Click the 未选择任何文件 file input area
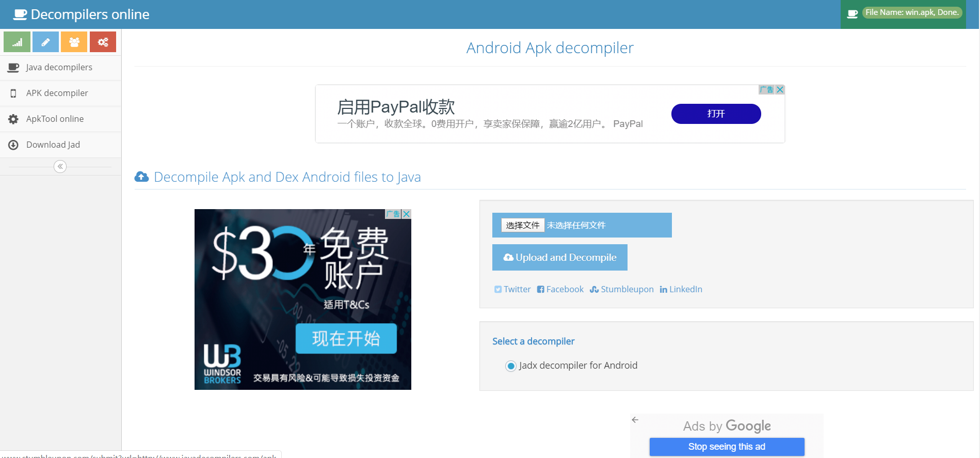Viewport: 980px width, 458px height. tap(576, 225)
